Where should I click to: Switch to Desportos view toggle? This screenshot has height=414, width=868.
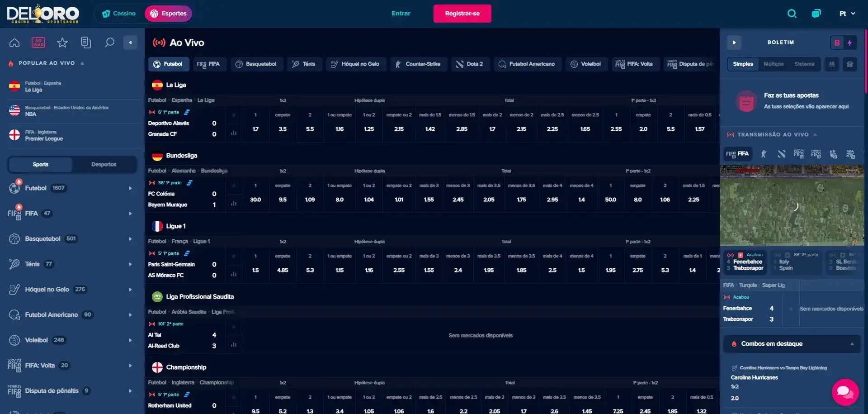104,165
